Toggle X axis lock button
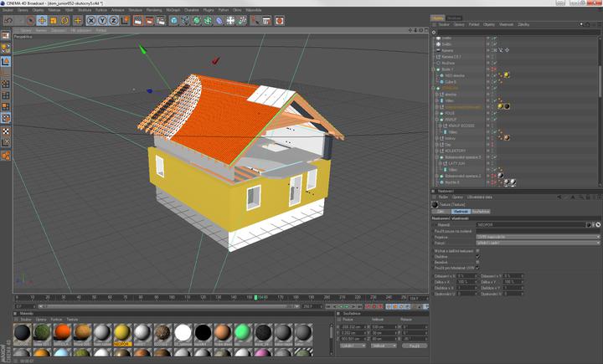This screenshot has width=603, height=364. pyautogui.click(x=91, y=20)
